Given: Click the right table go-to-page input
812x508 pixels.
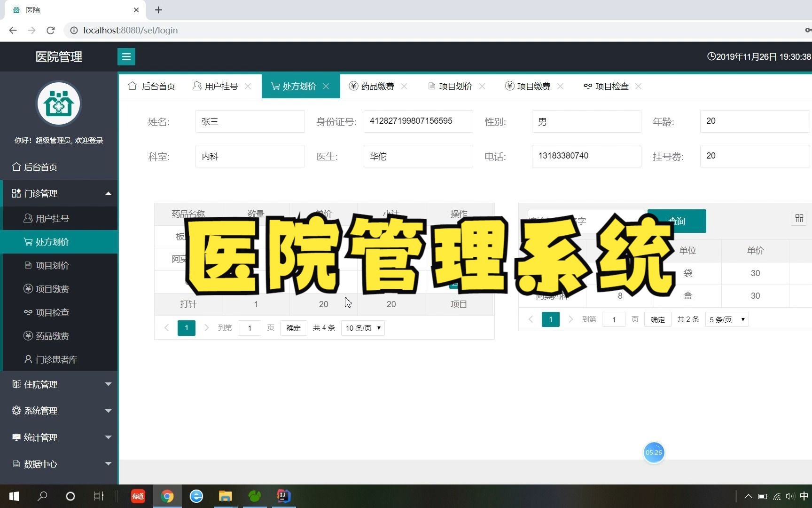Looking at the screenshot, I should (614, 319).
